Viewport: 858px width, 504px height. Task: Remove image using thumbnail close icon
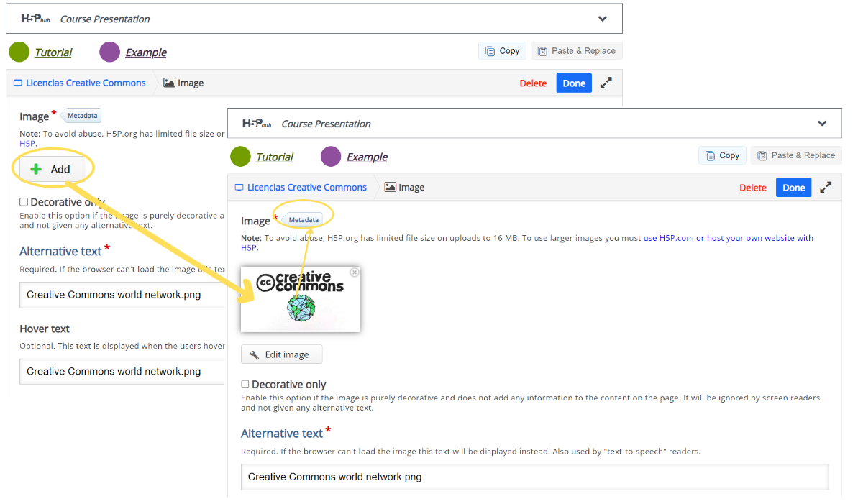pos(355,272)
